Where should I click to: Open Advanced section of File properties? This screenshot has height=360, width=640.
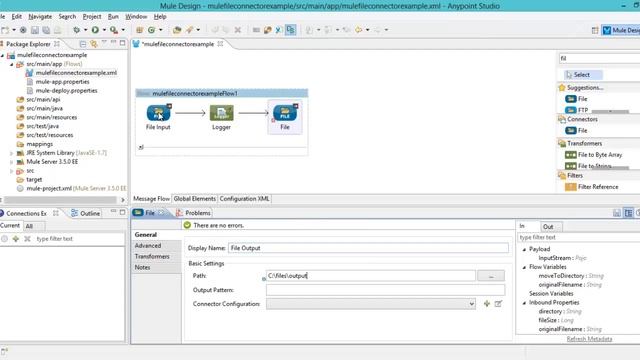click(148, 246)
